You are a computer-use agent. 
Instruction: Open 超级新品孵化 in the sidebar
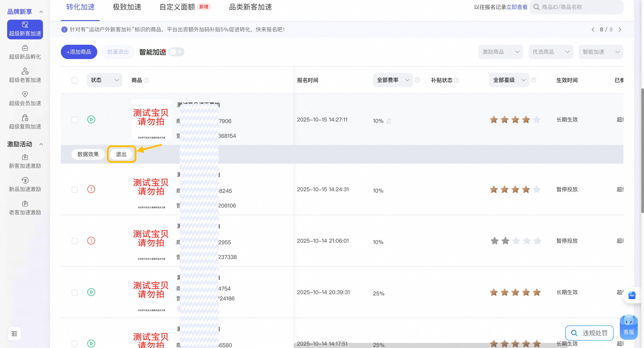tap(25, 52)
